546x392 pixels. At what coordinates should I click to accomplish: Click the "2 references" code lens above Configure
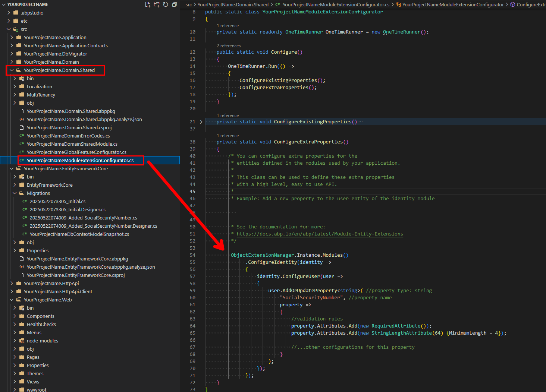coord(229,46)
